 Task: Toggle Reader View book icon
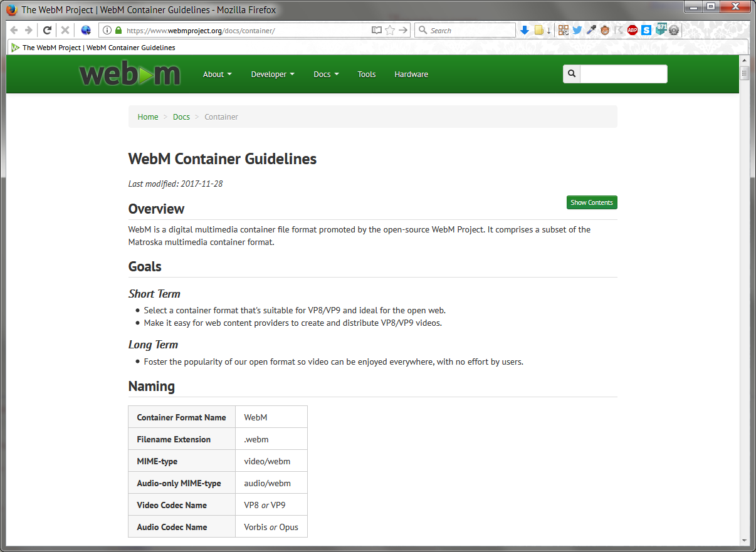click(x=376, y=30)
